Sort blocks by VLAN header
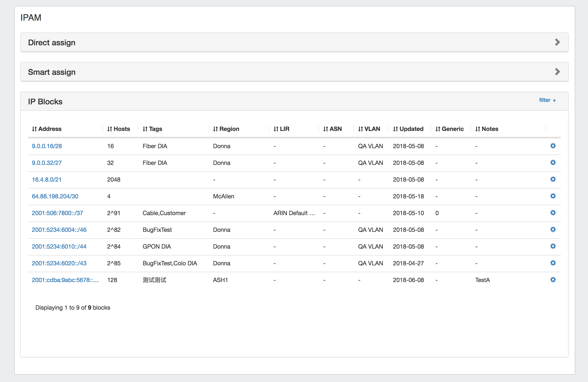Image resolution: width=588 pixels, height=382 pixels. point(369,129)
